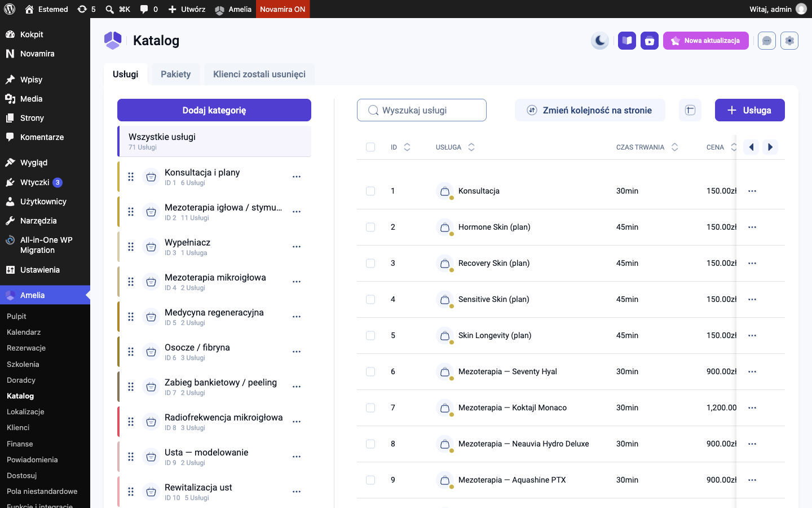Tick the Skin Longevity (plan) row checkbox

(370, 336)
